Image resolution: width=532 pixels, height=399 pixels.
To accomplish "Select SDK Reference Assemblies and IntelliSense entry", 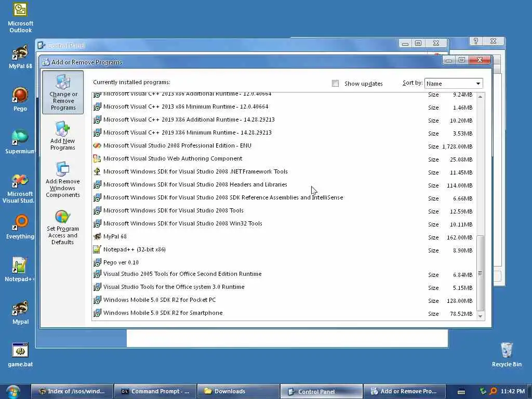I will pyautogui.click(x=283, y=198).
